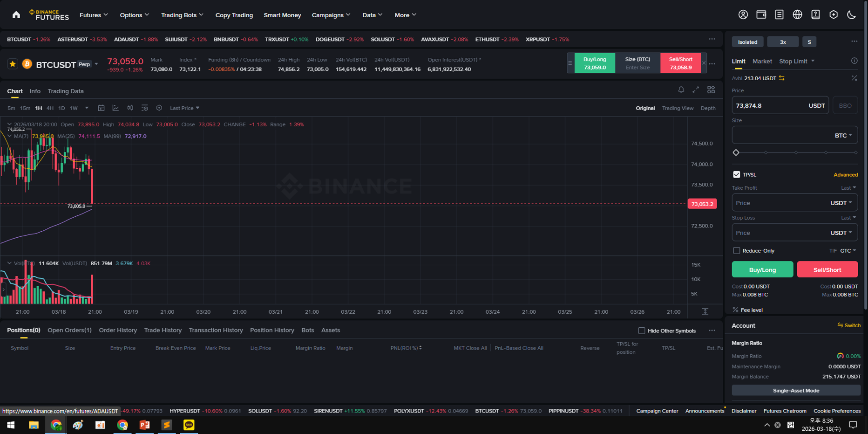
Task: Select the 5m timeframe
Action: coord(11,108)
